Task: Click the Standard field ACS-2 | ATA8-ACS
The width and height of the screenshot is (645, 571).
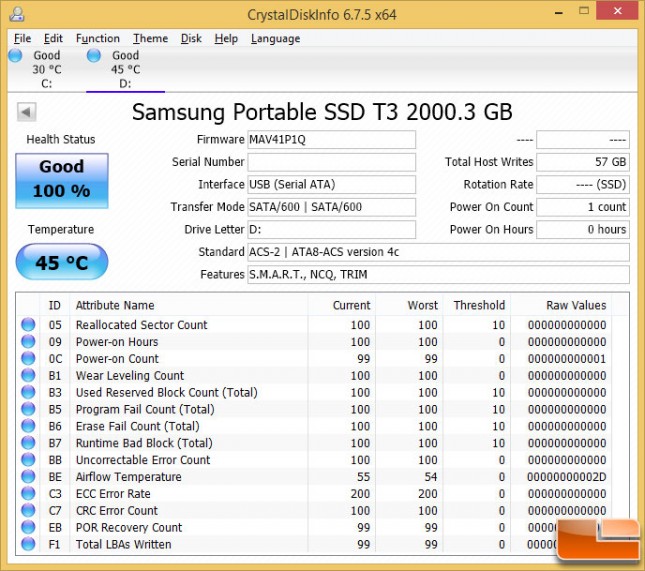Action: (x=438, y=252)
